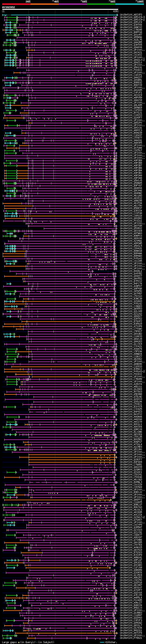Click the UniRef100_Q6ND96 entry
The height and width of the screenshot is (644, 146).
(131, 364)
